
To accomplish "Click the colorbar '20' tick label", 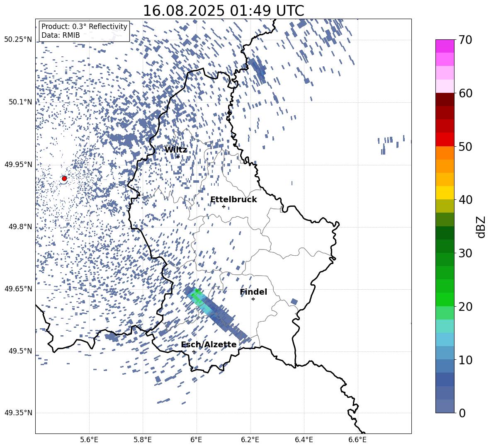I will [x=465, y=307].
